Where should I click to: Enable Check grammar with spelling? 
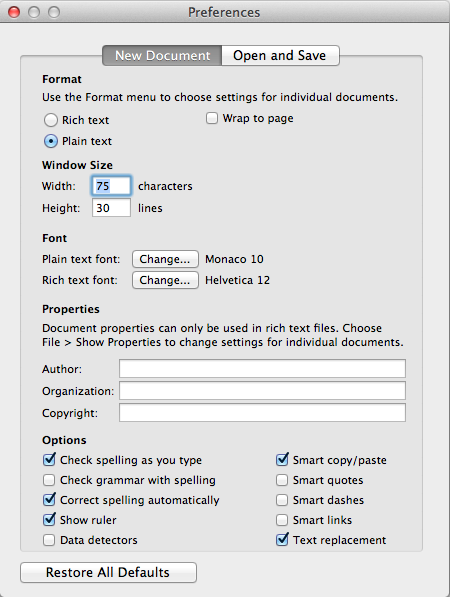(49, 480)
